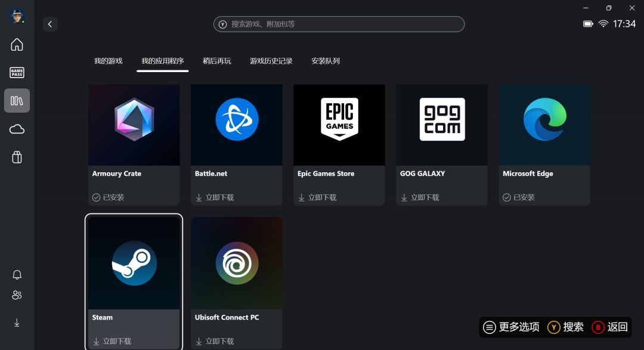Open the downloads arrow icon in sidebar
Viewport: 644px width, 350px height.
click(x=17, y=323)
